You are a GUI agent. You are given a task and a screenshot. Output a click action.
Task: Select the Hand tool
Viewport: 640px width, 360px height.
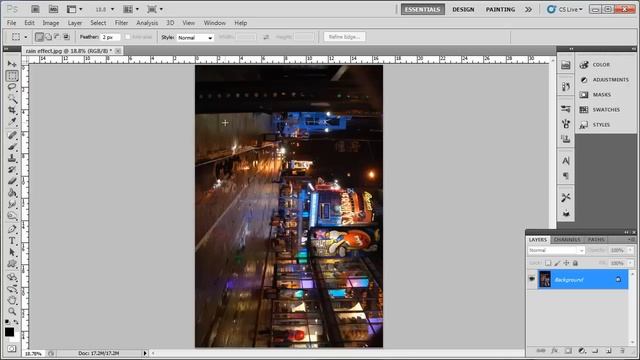(12, 300)
